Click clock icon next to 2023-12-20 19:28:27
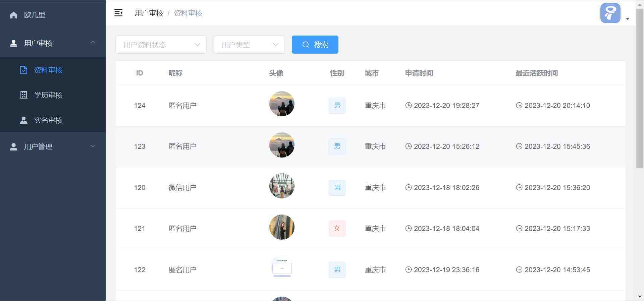Image resolution: width=644 pixels, height=301 pixels. point(408,105)
